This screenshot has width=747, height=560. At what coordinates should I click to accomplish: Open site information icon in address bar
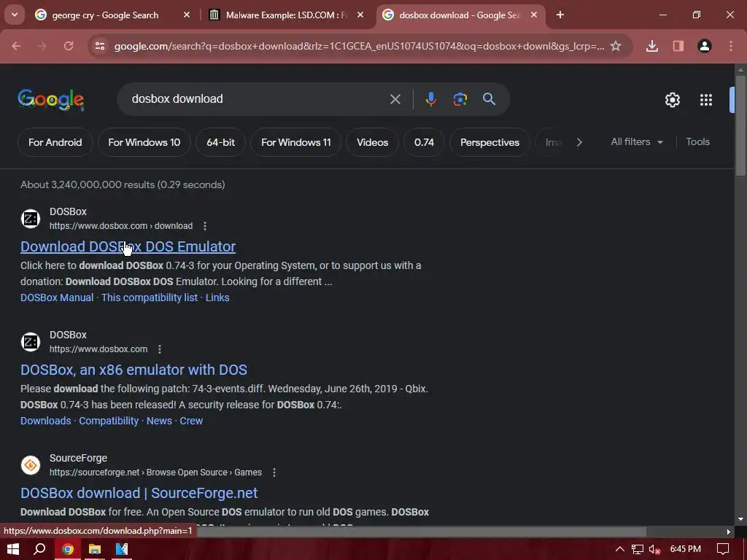pos(99,46)
